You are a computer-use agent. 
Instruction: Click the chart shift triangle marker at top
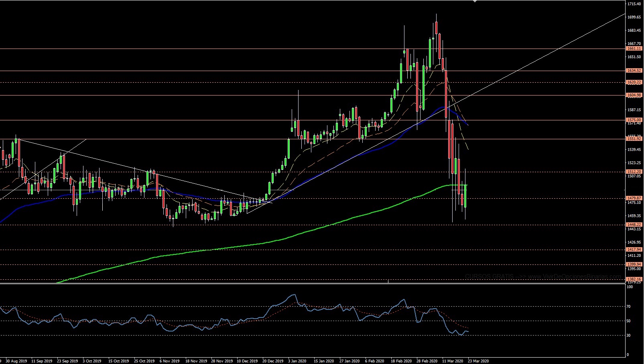click(x=475, y=1)
